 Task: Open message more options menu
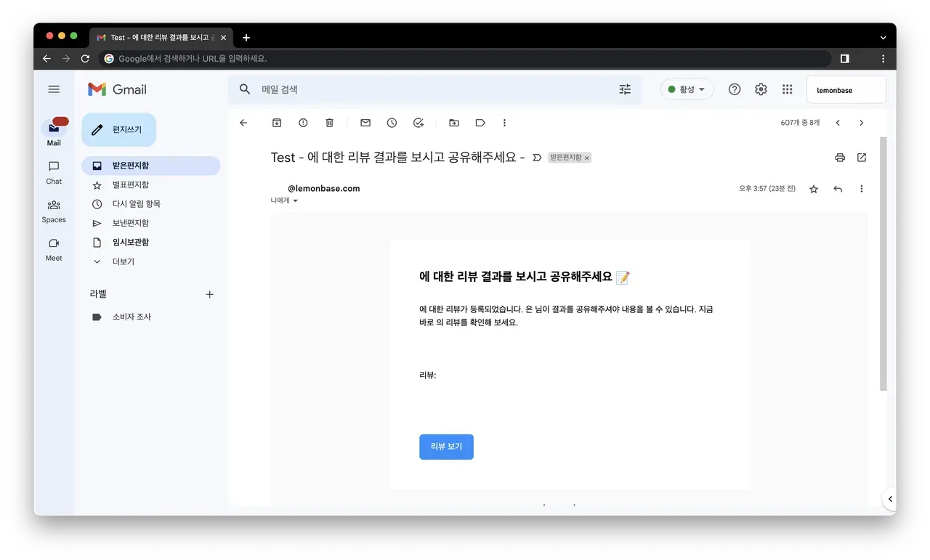click(x=862, y=189)
